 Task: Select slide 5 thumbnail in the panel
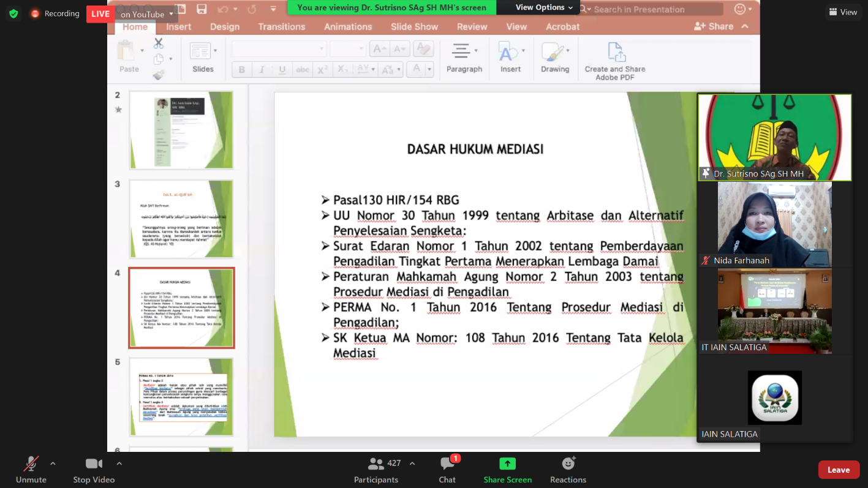(181, 396)
